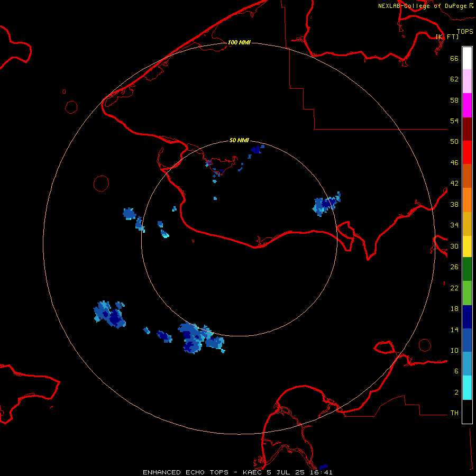Click the "TH" threshold label
Screen dimensions: 476x476
coord(454,413)
